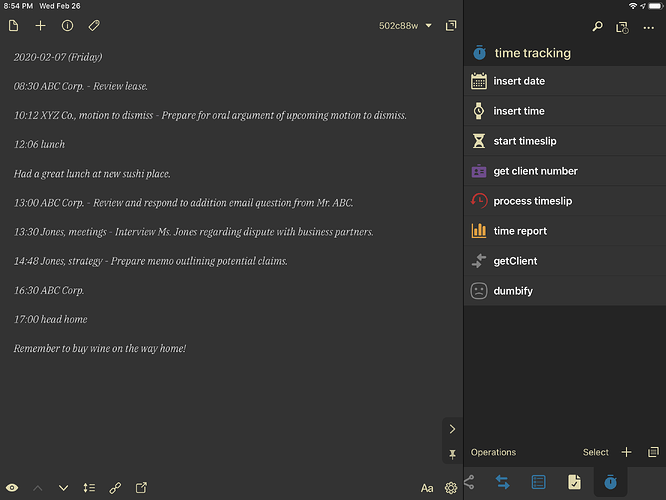This screenshot has width=666, height=500.
Task: Click the date line 2020-02-07 (Friday)
Action: (x=58, y=57)
